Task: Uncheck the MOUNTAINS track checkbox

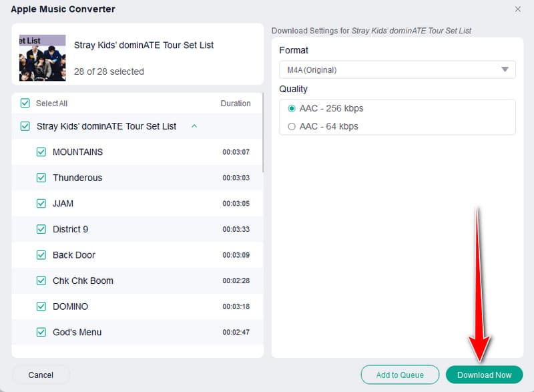Action: coord(41,152)
